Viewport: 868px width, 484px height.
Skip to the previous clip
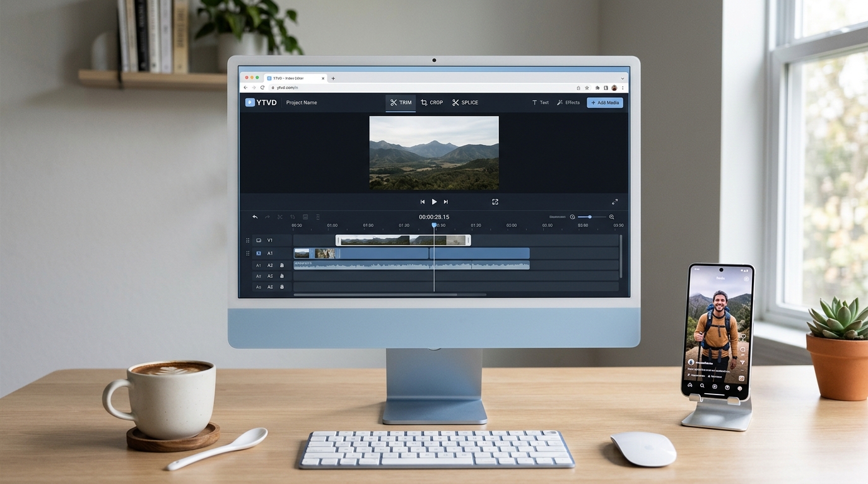pyautogui.click(x=423, y=202)
